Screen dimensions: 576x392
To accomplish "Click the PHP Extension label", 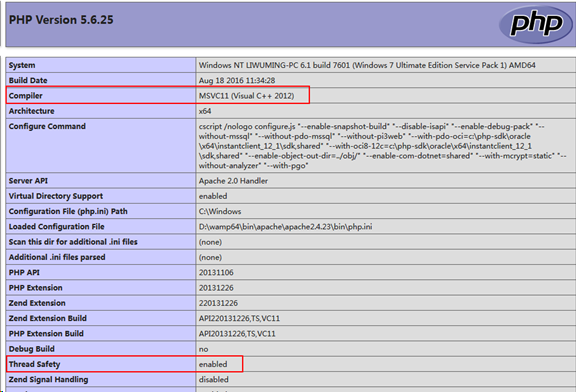I will (36, 288).
